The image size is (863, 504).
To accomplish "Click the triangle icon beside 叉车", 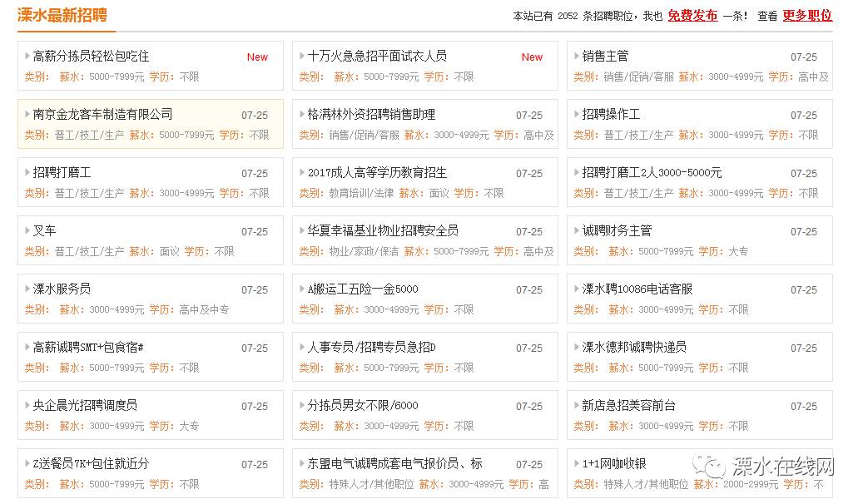I will [28, 231].
